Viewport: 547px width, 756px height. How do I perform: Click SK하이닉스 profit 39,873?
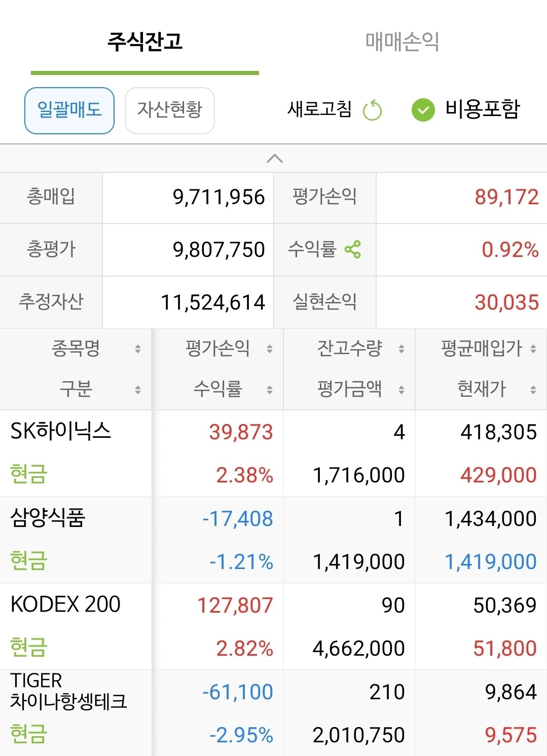pos(241,432)
